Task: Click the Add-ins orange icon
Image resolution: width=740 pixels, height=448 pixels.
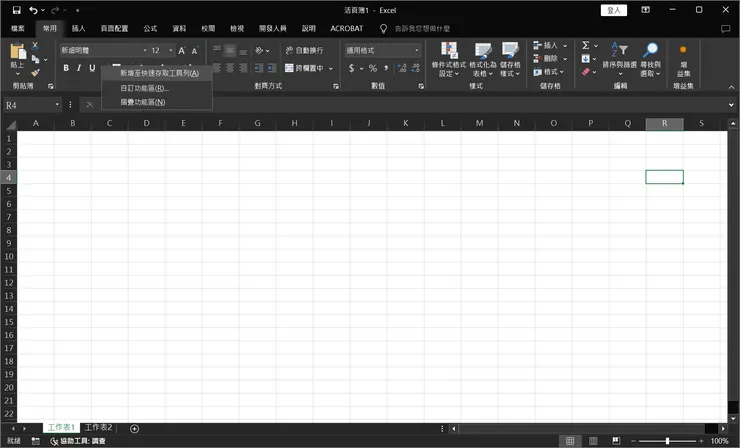Action: click(x=683, y=50)
